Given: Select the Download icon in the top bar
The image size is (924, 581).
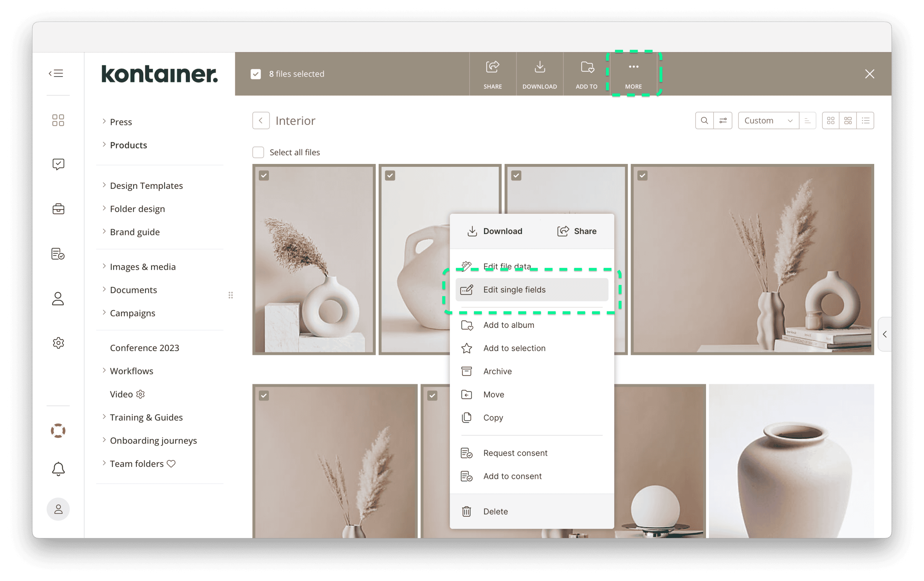Looking at the screenshot, I should (x=540, y=74).
